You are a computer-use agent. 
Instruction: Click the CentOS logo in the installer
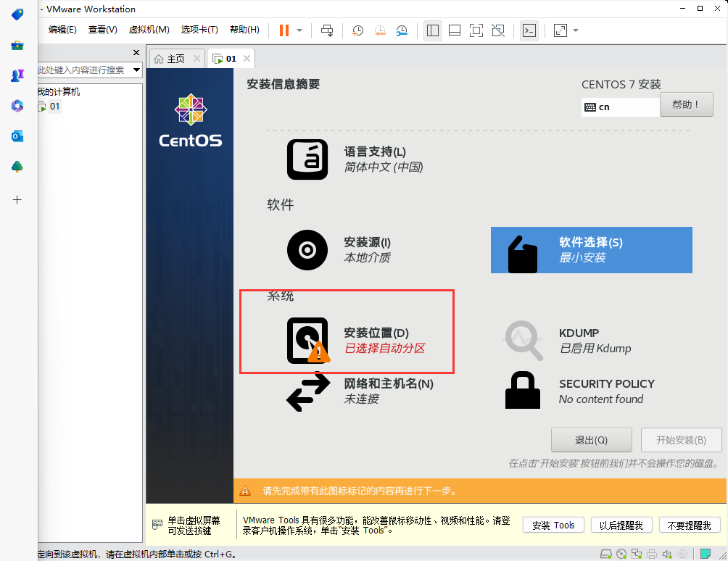[x=191, y=120]
